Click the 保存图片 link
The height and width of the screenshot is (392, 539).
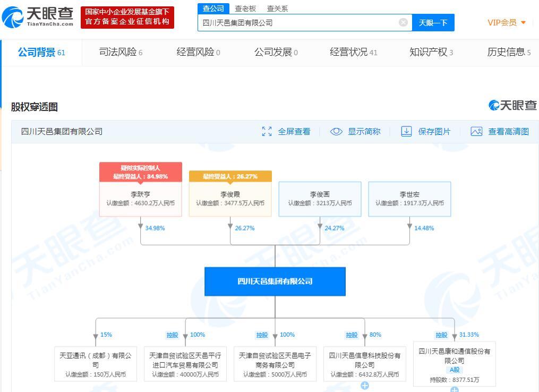click(x=434, y=131)
